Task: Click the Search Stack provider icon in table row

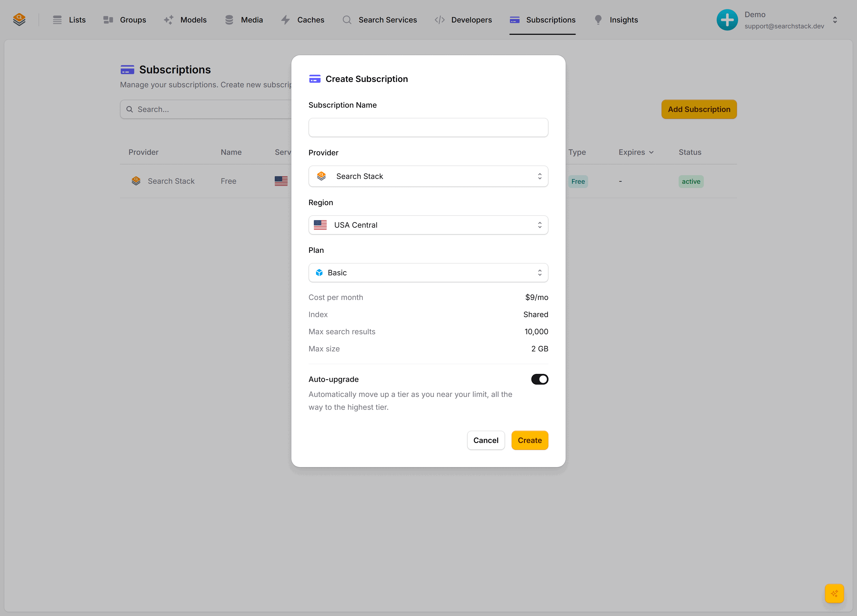Action: click(x=136, y=181)
